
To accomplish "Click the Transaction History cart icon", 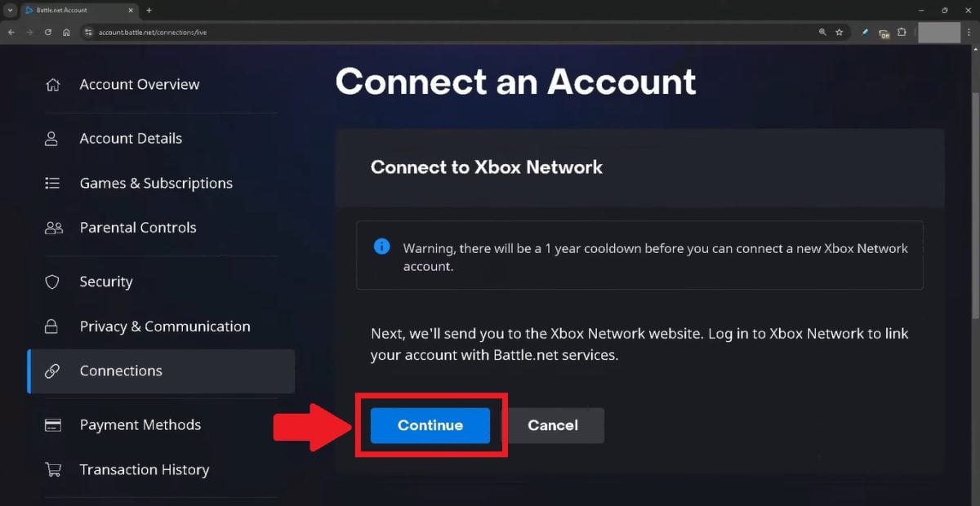I will (x=52, y=470).
